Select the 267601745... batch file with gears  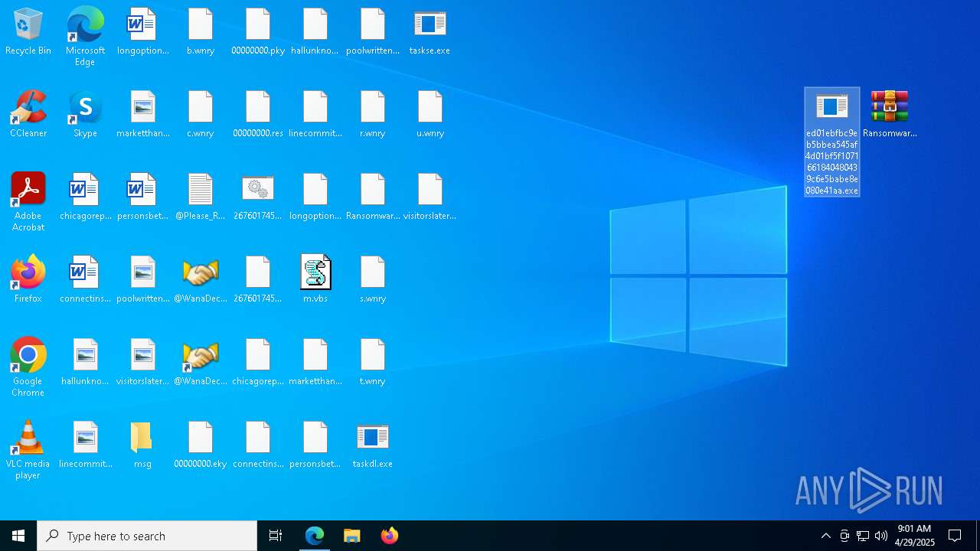pos(258,197)
